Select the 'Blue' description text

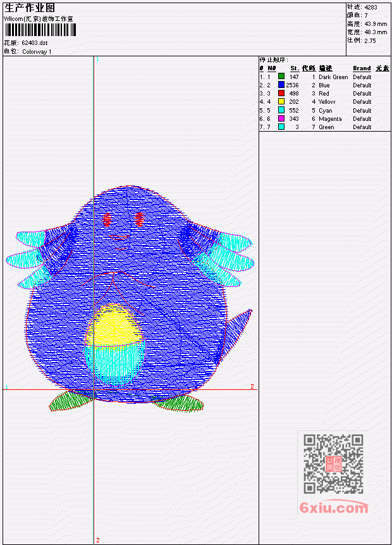[324, 85]
